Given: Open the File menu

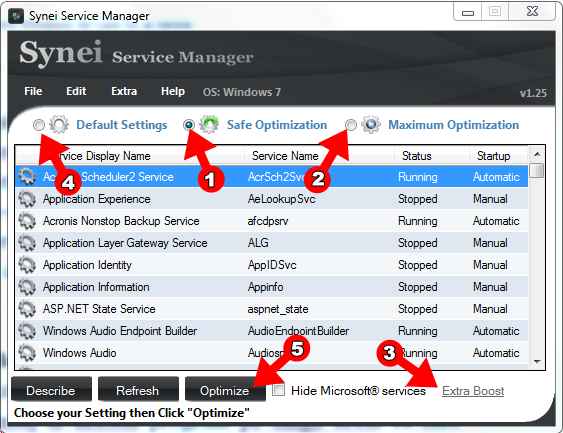Looking at the screenshot, I should click(33, 91).
